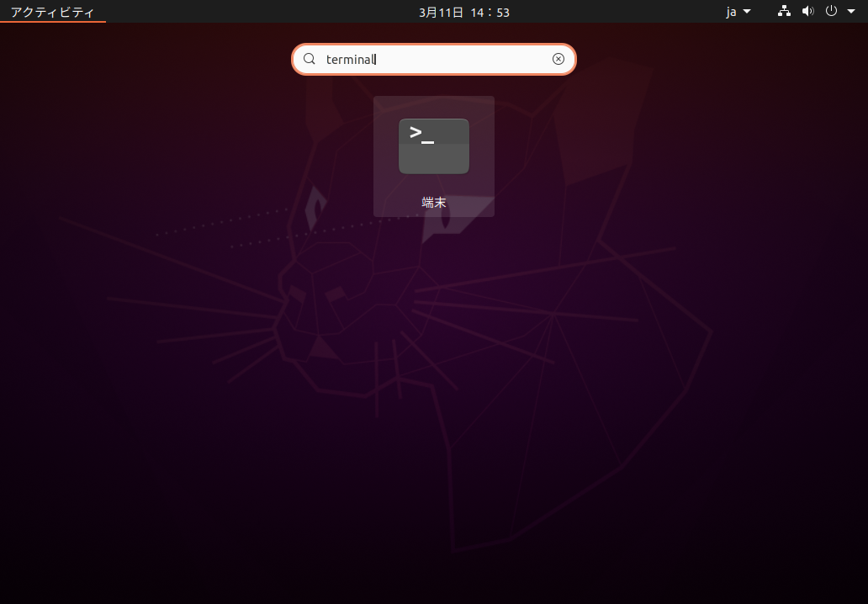Clear the search text with X icon
This screenshot has height=604, width=868.
click(x=558, y=59)
